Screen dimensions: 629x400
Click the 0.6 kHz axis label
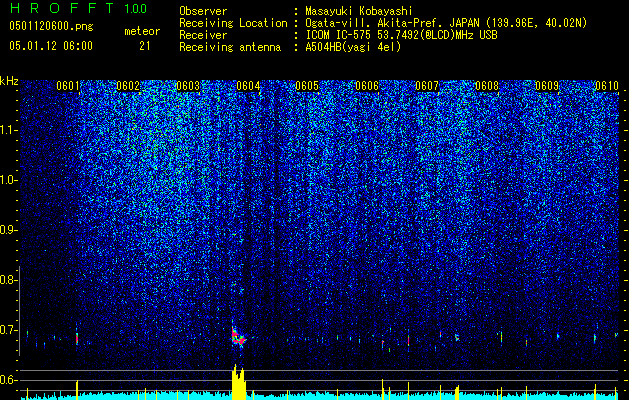pyautogui.click(x=9, y=380)
